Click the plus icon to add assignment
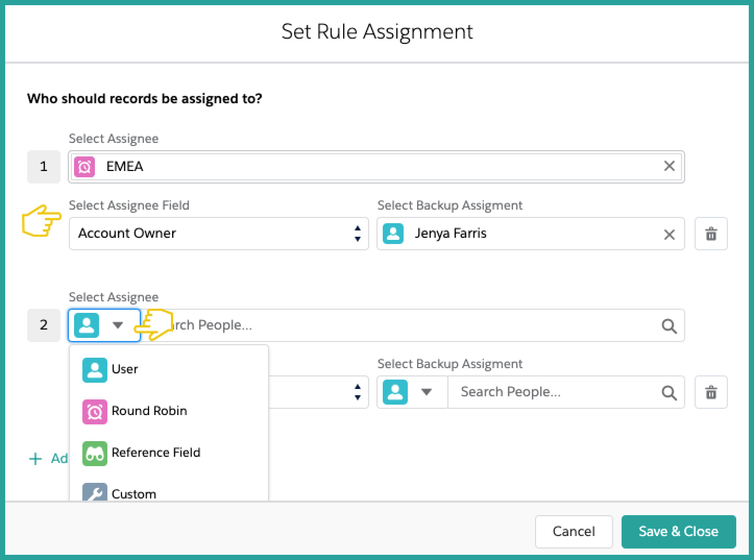 35,459
